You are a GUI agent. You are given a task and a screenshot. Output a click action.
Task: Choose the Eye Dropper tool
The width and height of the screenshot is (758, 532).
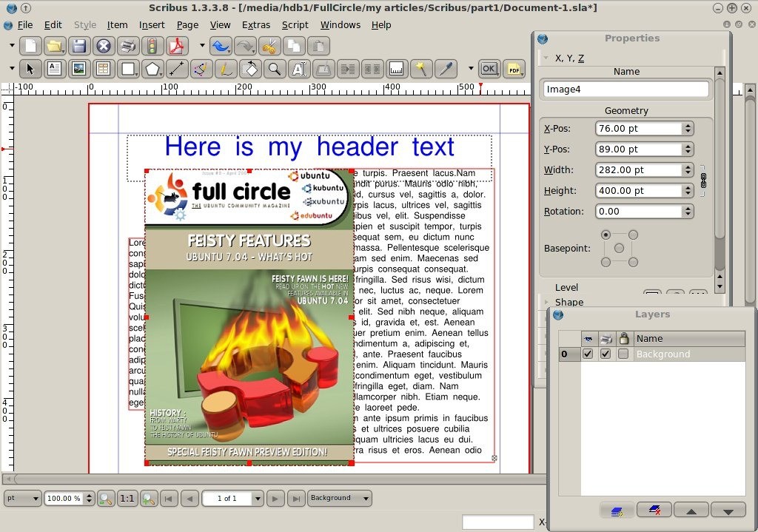tap(445, 69)
